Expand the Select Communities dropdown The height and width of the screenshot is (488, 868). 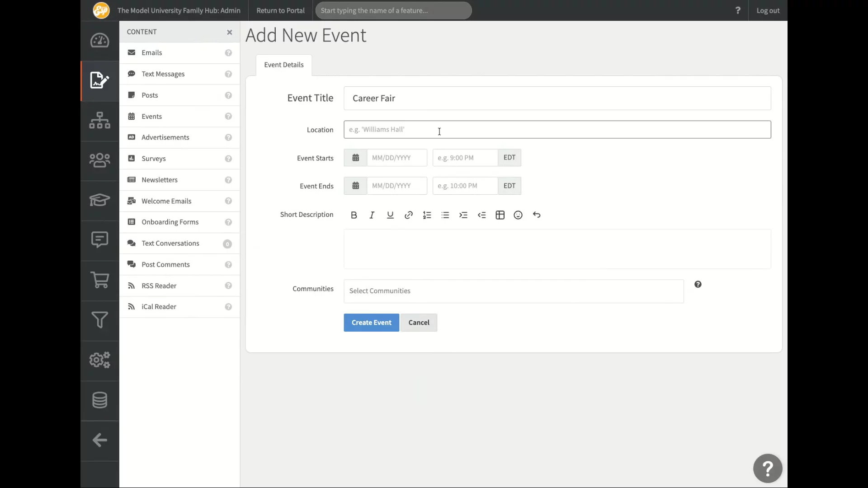tap(513, 291)
